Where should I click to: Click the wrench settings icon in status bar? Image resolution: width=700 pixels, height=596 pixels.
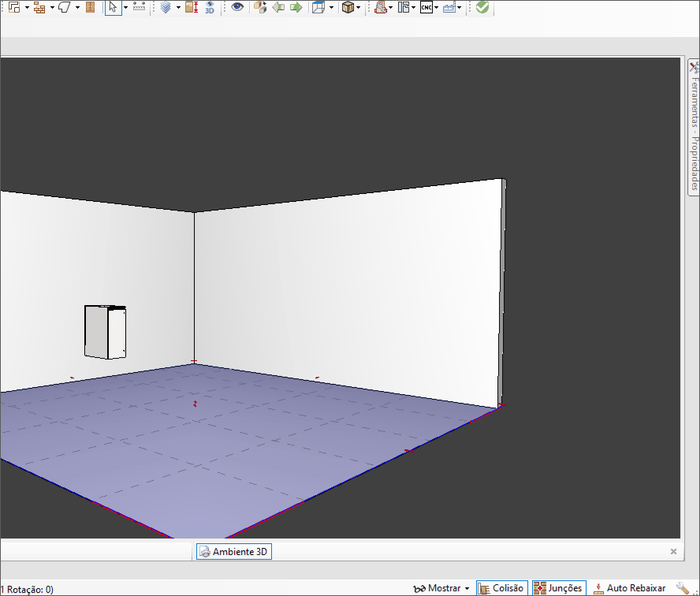point(683,588)
